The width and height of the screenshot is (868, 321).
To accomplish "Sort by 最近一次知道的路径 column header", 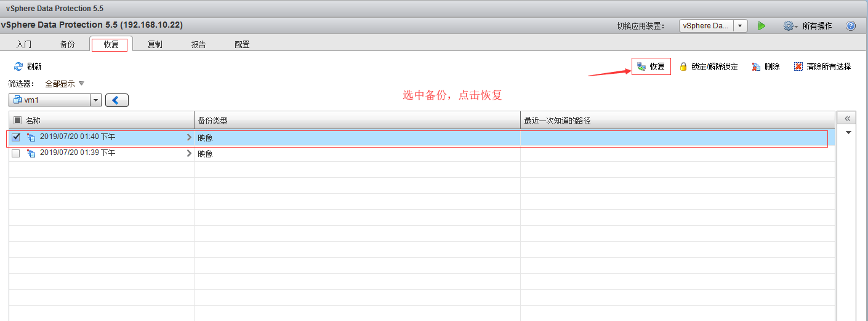I will [x=557, y=121].
